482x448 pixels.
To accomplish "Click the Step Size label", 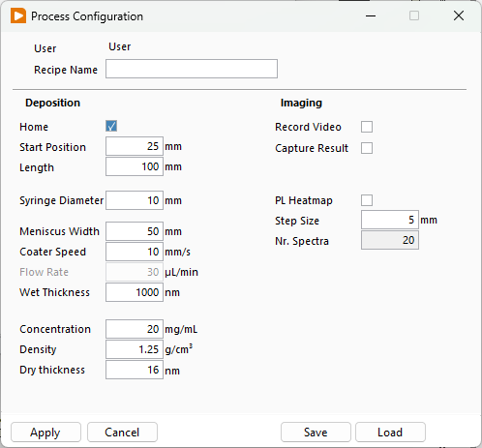I will coord(297,221).
